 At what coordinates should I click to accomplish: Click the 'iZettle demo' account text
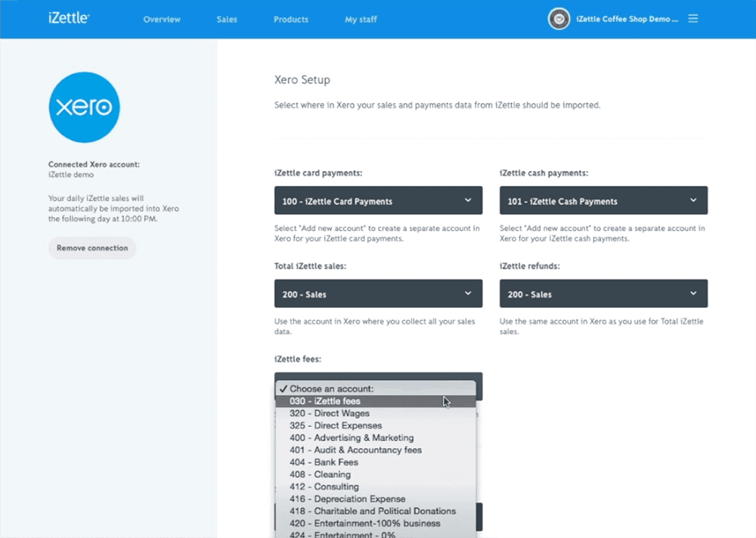[x=71, y=175]
